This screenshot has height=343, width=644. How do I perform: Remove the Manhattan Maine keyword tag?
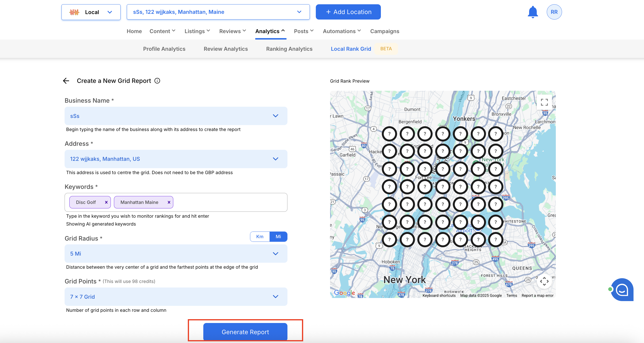[169, 202]
